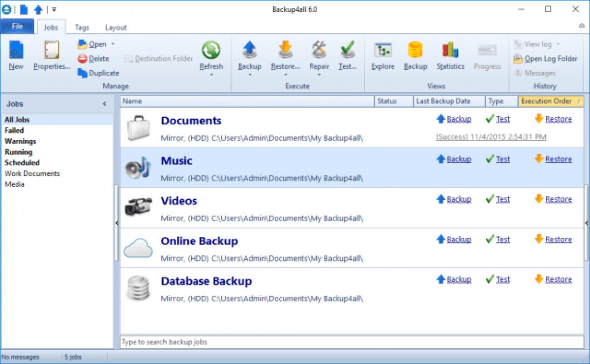This screenshot has width=590, height=364.
Task: Click the Open Log Folder icon
Action: pos(518,58)
